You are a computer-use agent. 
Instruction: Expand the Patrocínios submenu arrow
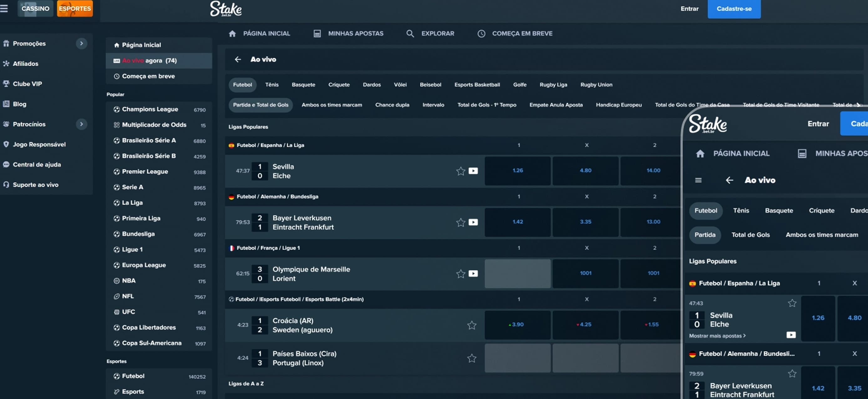(81, 124)
